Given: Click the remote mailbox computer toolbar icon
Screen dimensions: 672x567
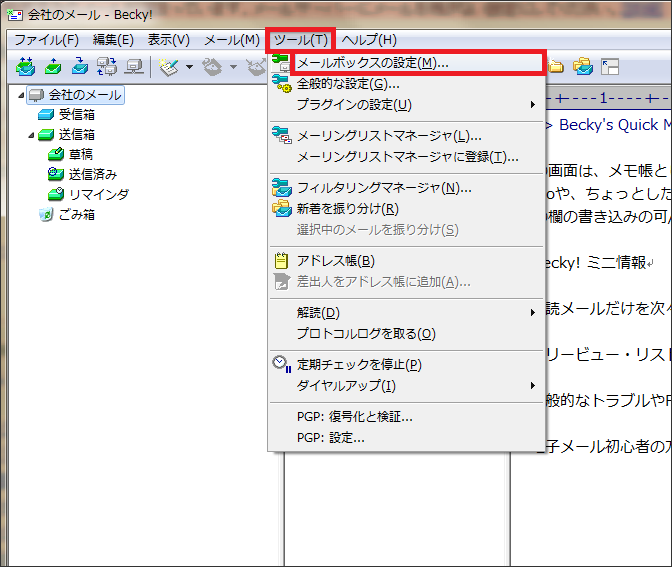Looking at the screenshot, I should 133,67.
